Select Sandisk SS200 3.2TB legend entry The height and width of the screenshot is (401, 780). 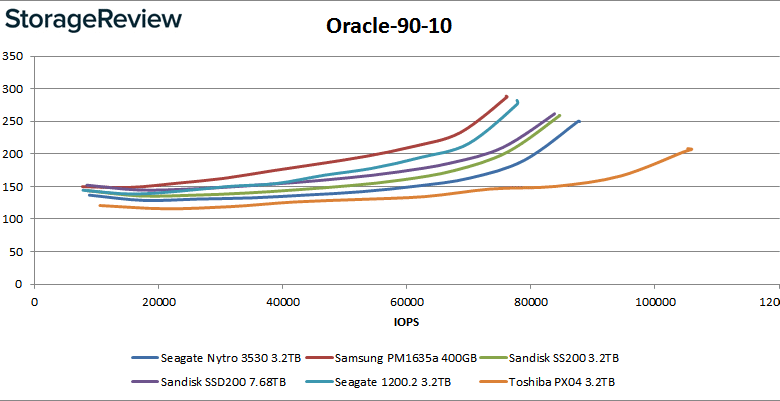click(550, 357)
